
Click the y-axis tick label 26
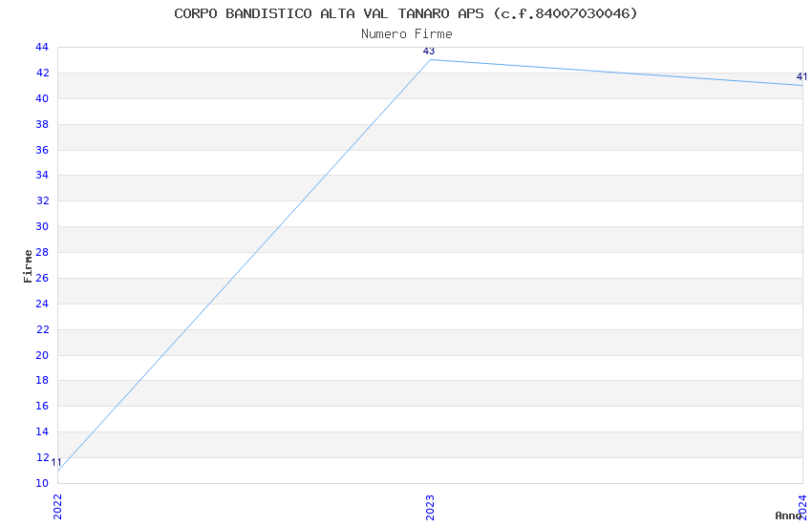[x=42, y=278]
